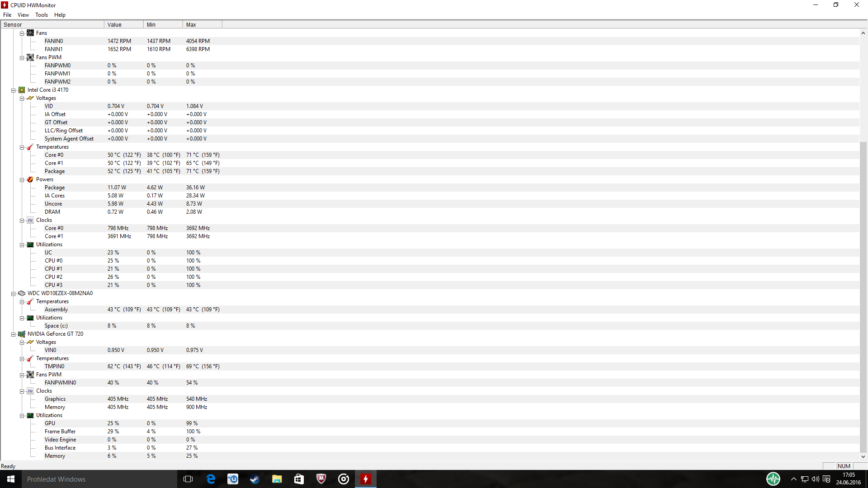The width and height of the screenshot is (868, 488).
Task: Collapse the Intel CPU Clocks group
Action: [x=22, y=221]
